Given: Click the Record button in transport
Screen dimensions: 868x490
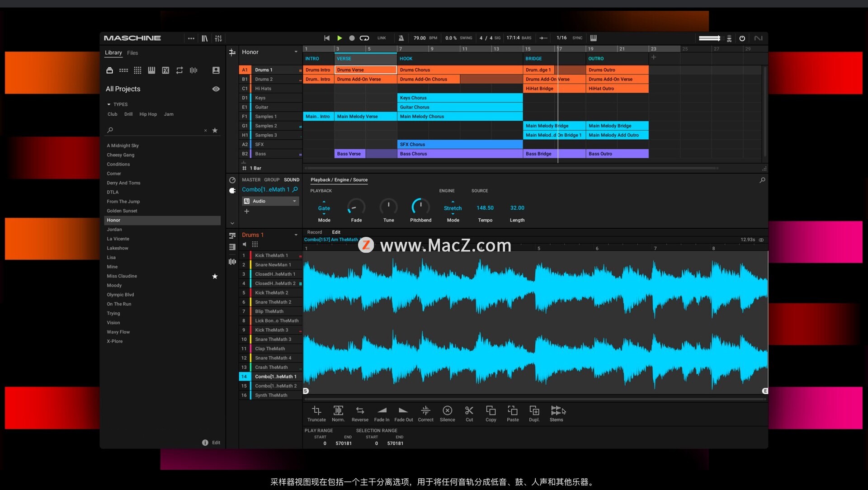Looking at the screenshot, I should 352,38.
